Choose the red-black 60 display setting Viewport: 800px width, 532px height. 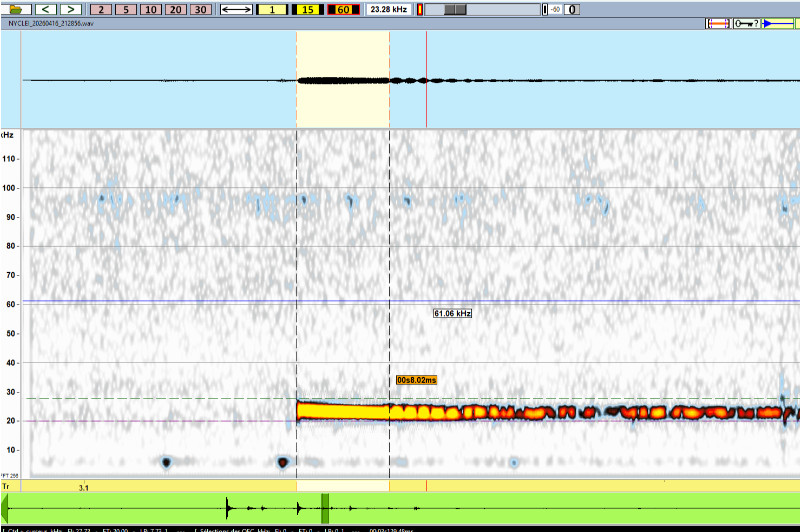(x=342, y=9)
